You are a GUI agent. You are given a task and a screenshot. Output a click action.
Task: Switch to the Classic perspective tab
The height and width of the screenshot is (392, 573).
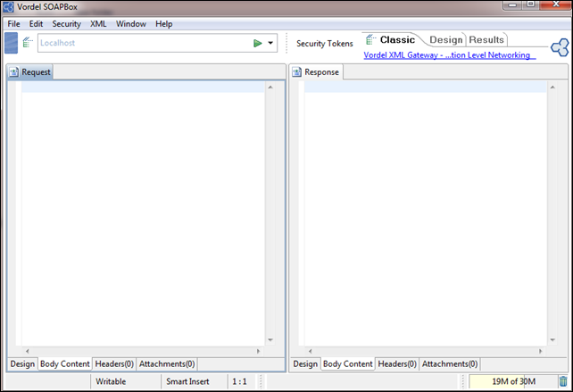click(x=397, y=39)
